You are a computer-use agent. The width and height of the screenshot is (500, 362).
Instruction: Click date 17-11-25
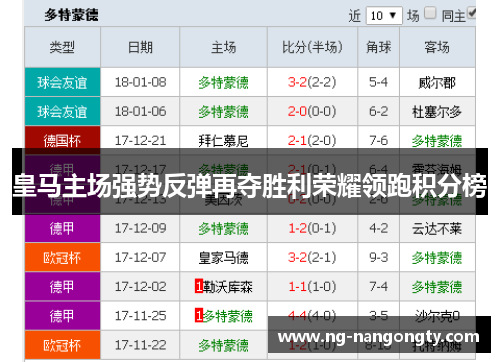[140, 316]
